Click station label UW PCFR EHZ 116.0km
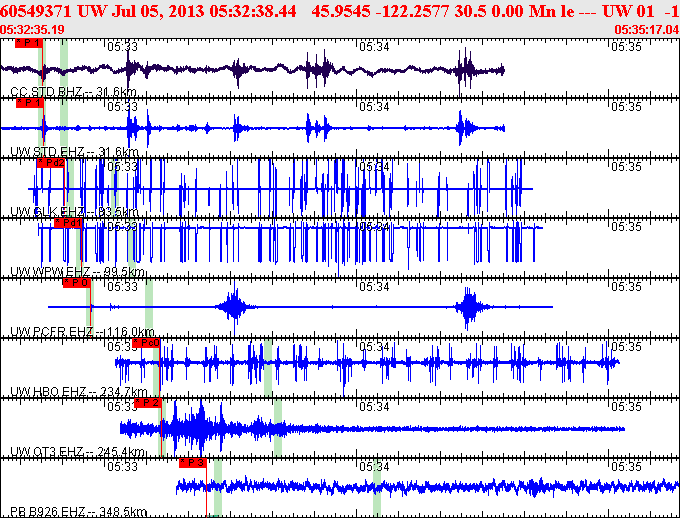Viewport: 680px width, 518px height. pos(82,331)
